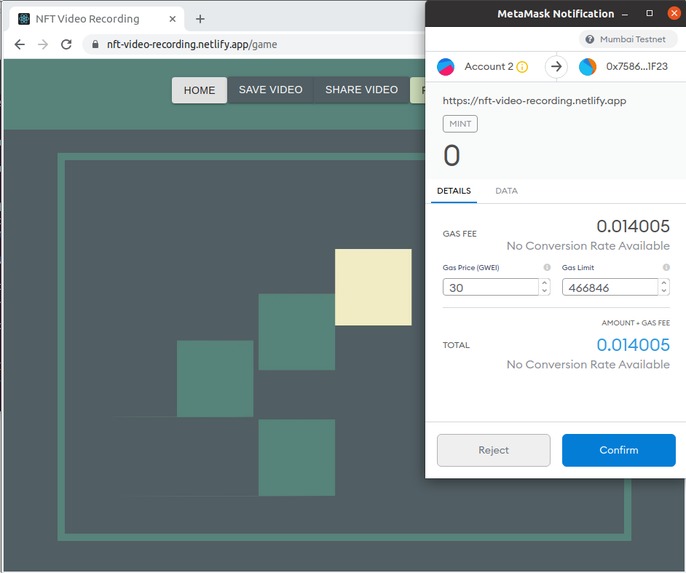Viewport: 686px width, 573px height.
Task: Click the recipient address 0x7586...1F23
Action: [637, 66]
